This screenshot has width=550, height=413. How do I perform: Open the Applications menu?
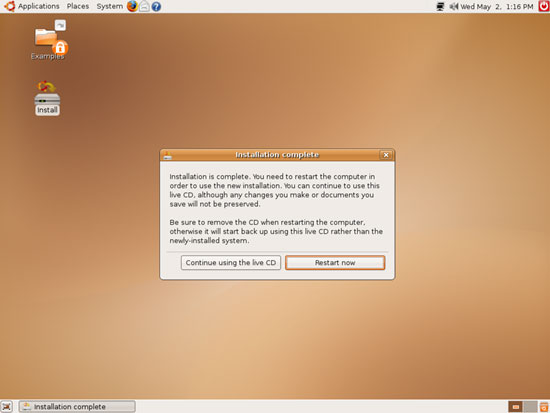39,6
